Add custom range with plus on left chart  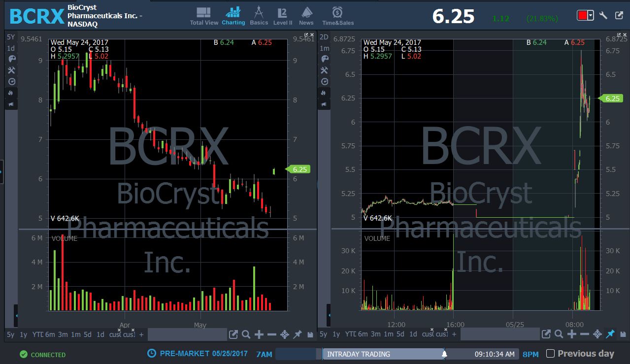point(141,334)
